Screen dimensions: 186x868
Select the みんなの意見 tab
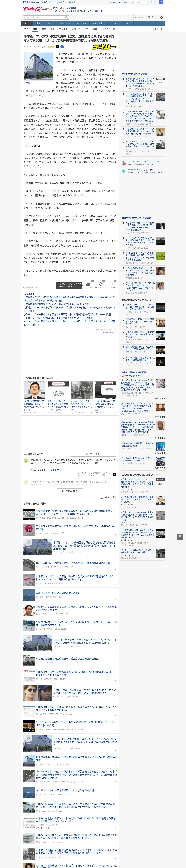98,24
